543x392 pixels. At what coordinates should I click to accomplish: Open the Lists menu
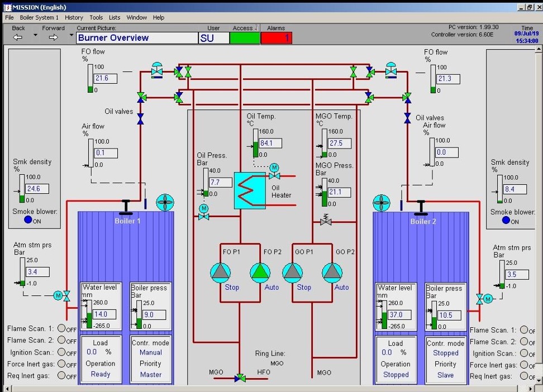[115, 17]
